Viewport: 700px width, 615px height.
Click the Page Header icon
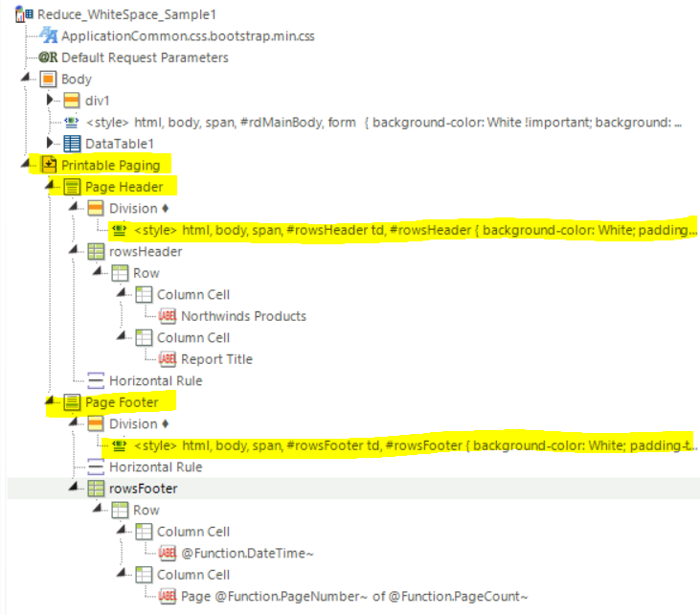tap(72, 187)
